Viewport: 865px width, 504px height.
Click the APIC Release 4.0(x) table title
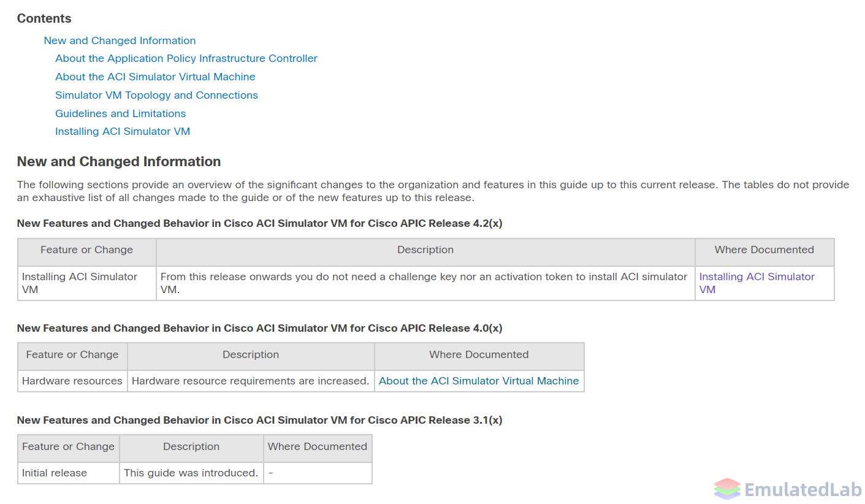(x=259, y=328)
